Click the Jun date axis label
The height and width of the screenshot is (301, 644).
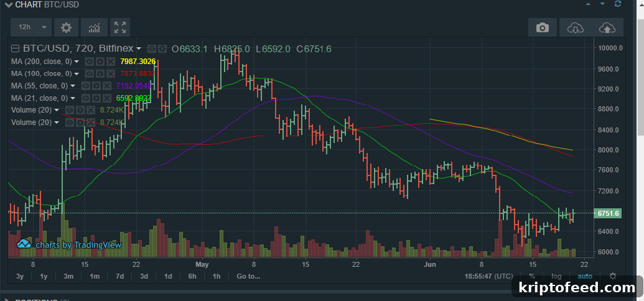tap(429, 264)
